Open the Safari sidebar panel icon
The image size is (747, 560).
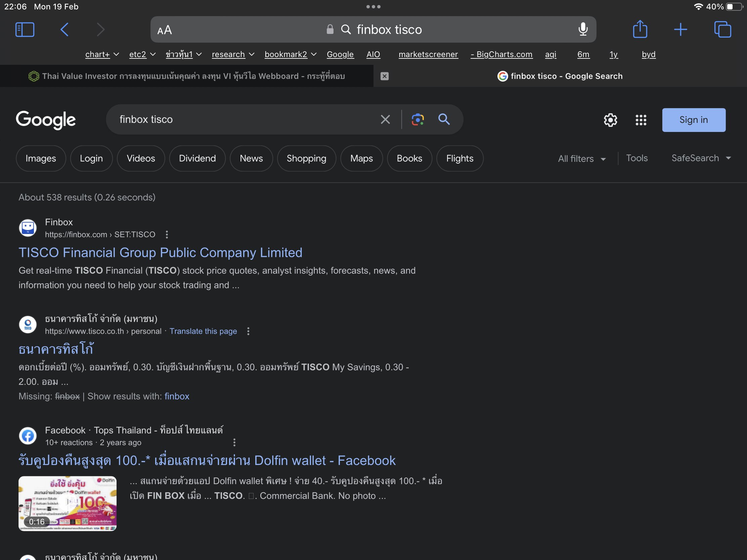(x=25, y=30)
